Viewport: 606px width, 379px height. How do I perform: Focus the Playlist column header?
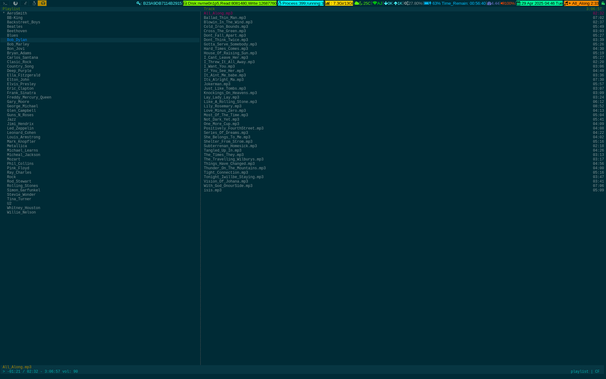pos(11,8)
